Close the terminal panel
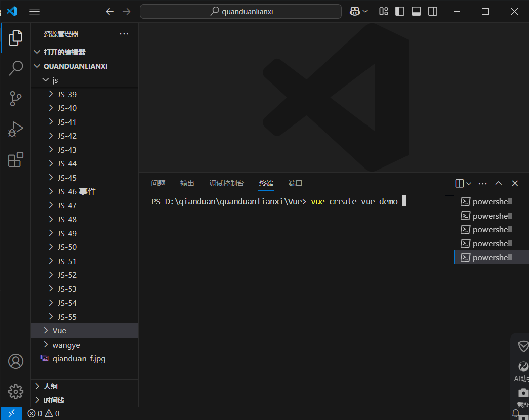Screen dimensions: 529x420 (515, 183)
